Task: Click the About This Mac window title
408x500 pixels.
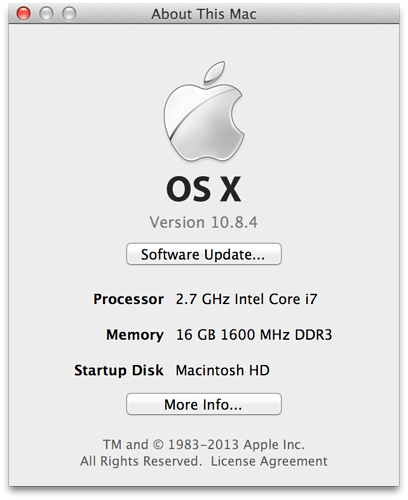Action: click(204, 14)
